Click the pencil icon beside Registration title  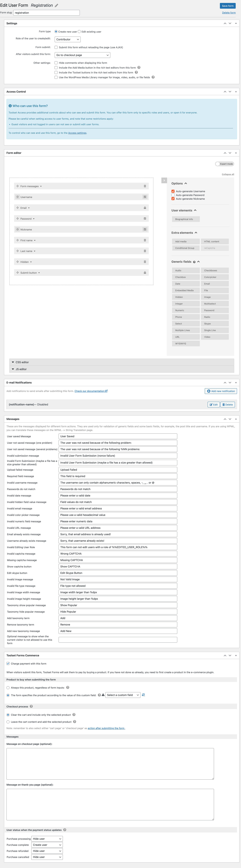[x=56, y=5]
